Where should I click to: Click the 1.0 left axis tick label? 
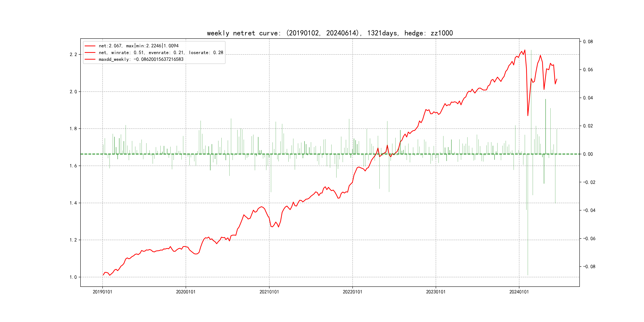point(73,277)
